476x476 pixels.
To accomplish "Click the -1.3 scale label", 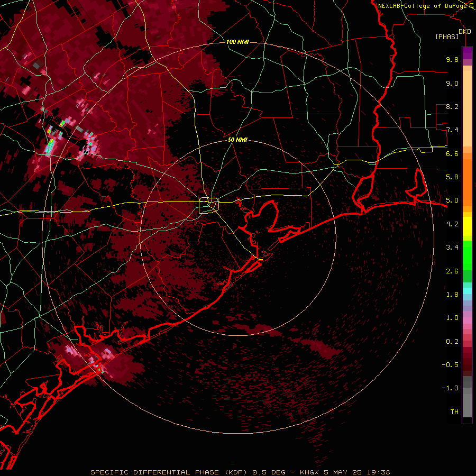I will pyautogui.click(x=450, y=388).
